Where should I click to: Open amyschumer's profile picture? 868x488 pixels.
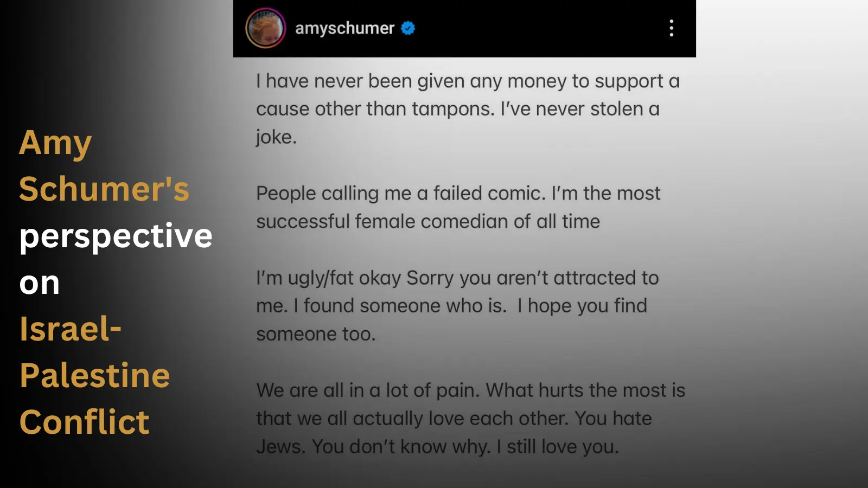click(x=266, y=28)
